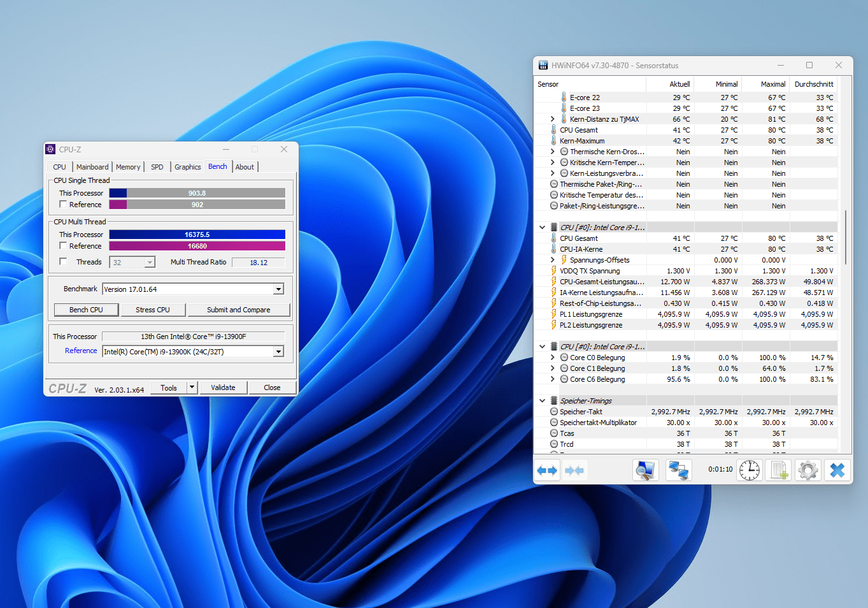Click the circle icon beside Core C6 Belegung
868x608 pixels.
[x=564, y=379]
